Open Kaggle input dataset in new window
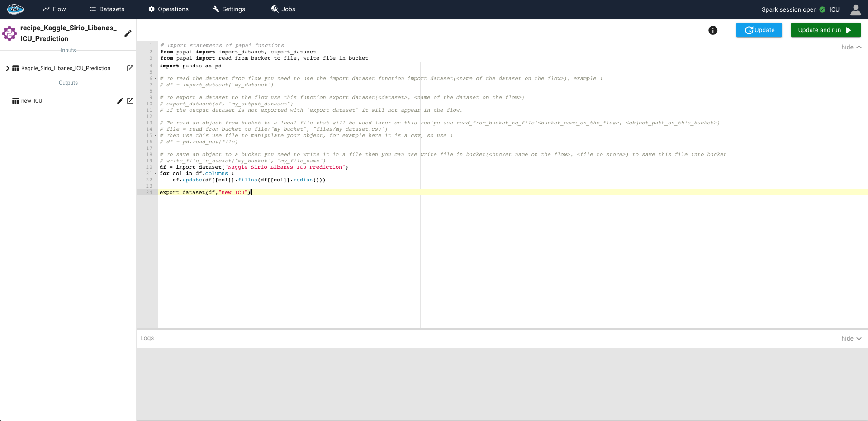 pyautogui.click(x=130, y=68)
